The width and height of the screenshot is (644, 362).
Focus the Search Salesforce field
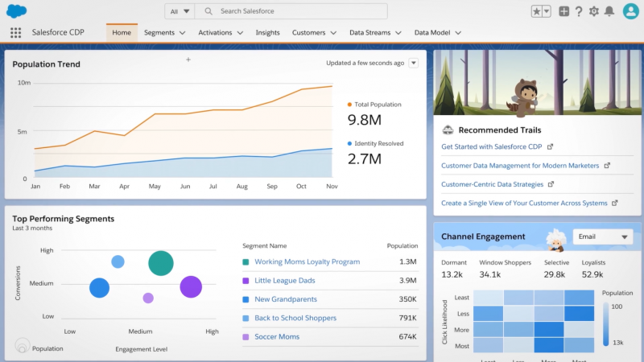click(291, 11)
